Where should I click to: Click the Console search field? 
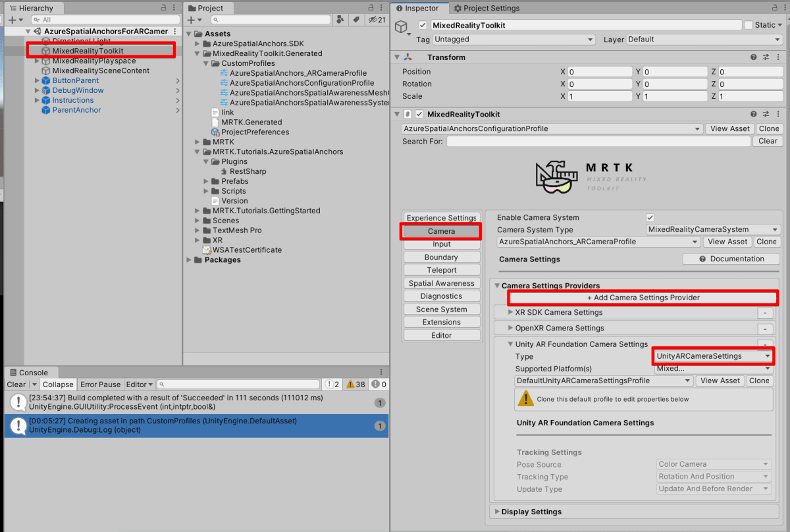click(x=238, y=385)
